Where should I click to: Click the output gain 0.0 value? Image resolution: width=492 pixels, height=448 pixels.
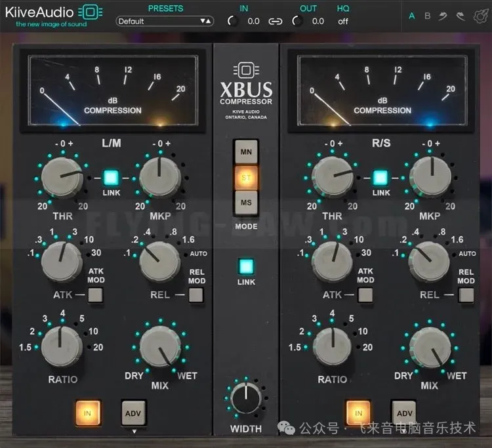[318, 22]
